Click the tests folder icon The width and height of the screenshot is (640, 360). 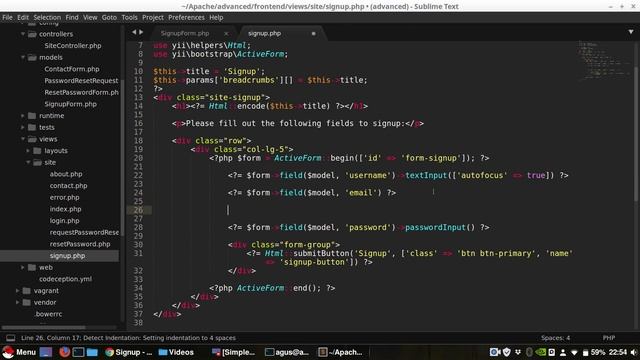[32, 127]
